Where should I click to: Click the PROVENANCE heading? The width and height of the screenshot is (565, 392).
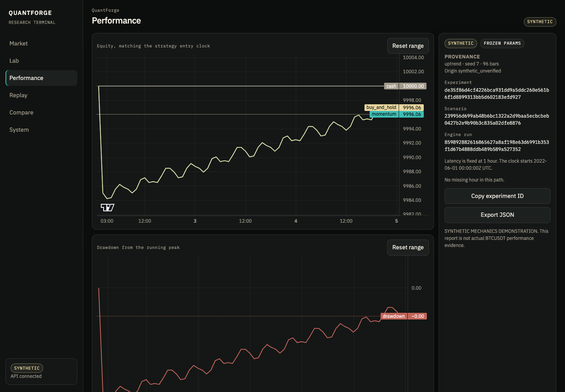pyautogui.click(x=462, y=57)
